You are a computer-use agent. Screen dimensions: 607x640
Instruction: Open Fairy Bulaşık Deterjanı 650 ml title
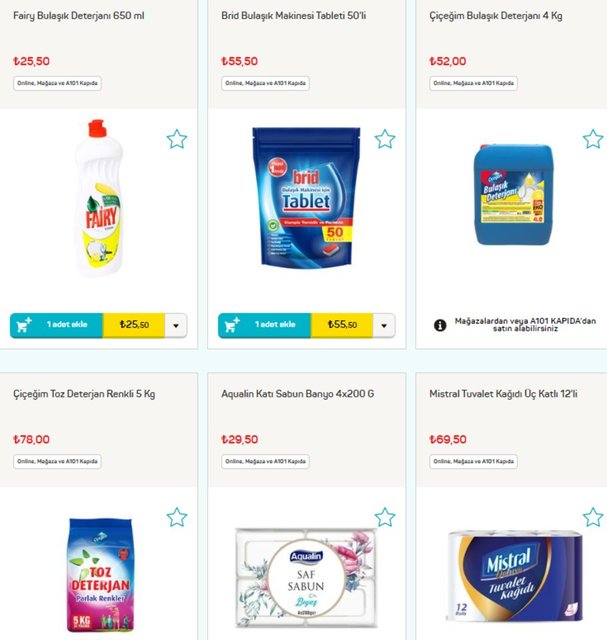coord(78,16)
